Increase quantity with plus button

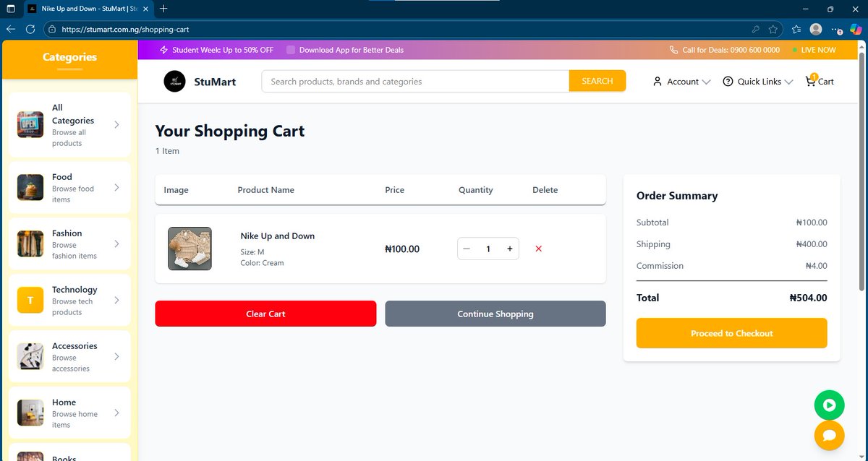coord(509,249)
